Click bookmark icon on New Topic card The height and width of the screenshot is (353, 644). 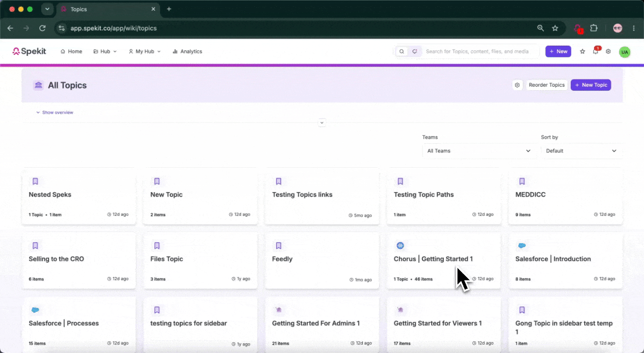pos(157,181)
